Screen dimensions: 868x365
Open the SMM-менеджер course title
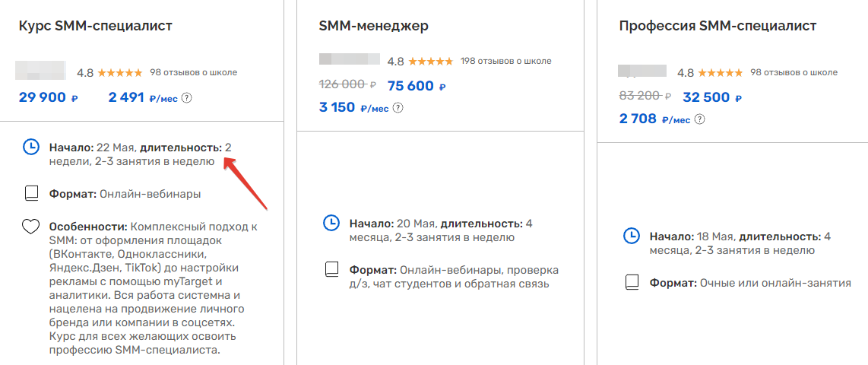pyautogui.click(x=374, y=26)
